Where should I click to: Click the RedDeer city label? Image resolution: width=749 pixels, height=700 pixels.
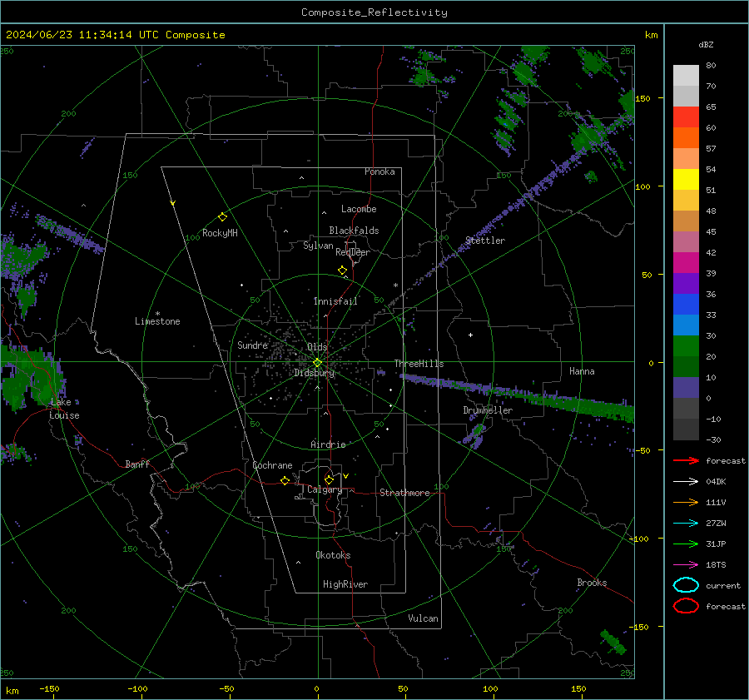pos(353,252)
